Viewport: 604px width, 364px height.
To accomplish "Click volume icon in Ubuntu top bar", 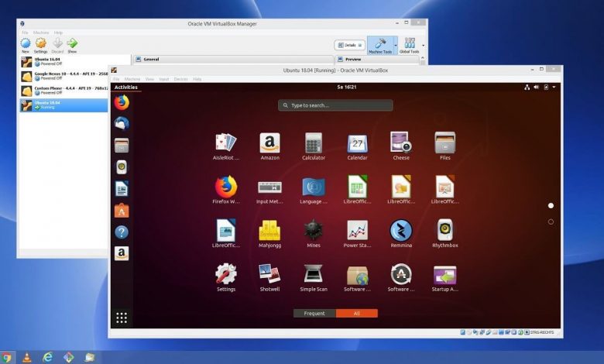I will [536, 87].
